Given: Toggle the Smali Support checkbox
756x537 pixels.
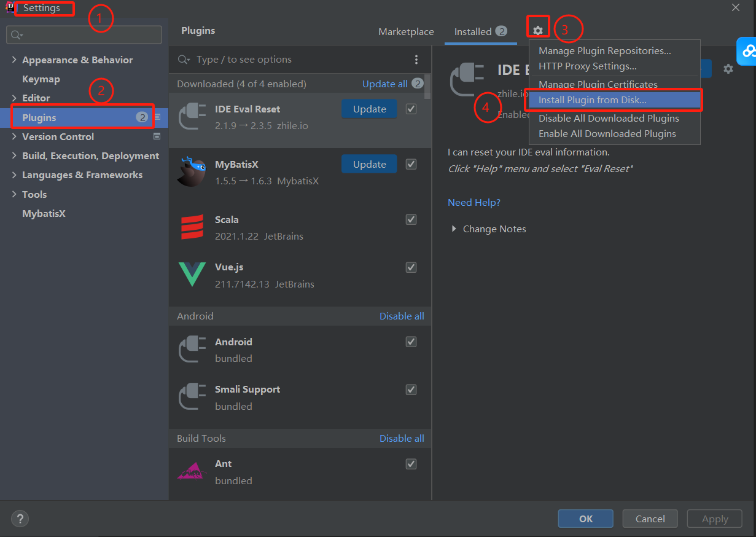Looking at the screenshot, I should (411, 390).
